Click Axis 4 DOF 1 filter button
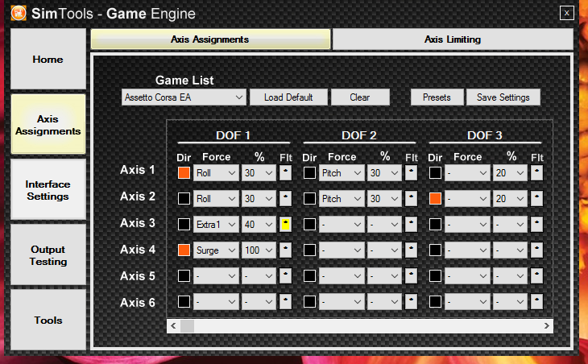Screen dimensions: 588x364 pyautogui.click(x=285, y=250)
